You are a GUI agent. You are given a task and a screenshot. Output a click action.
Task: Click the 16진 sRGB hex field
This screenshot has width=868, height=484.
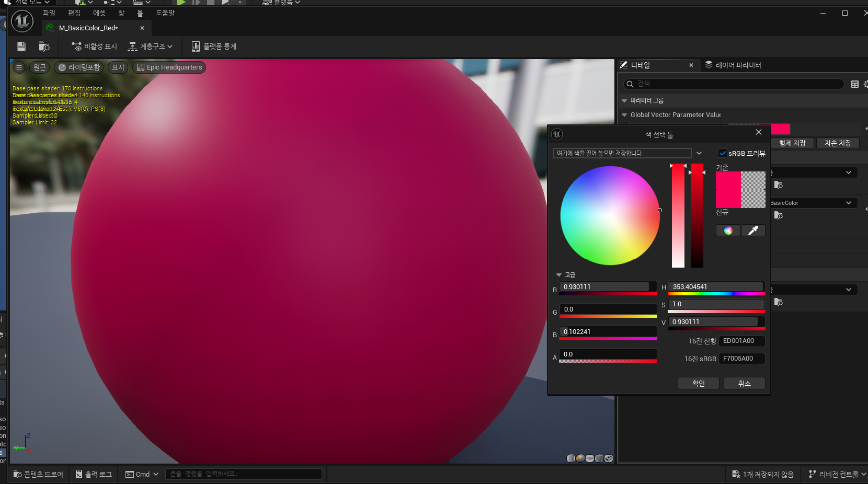click(x=742, y=359)
